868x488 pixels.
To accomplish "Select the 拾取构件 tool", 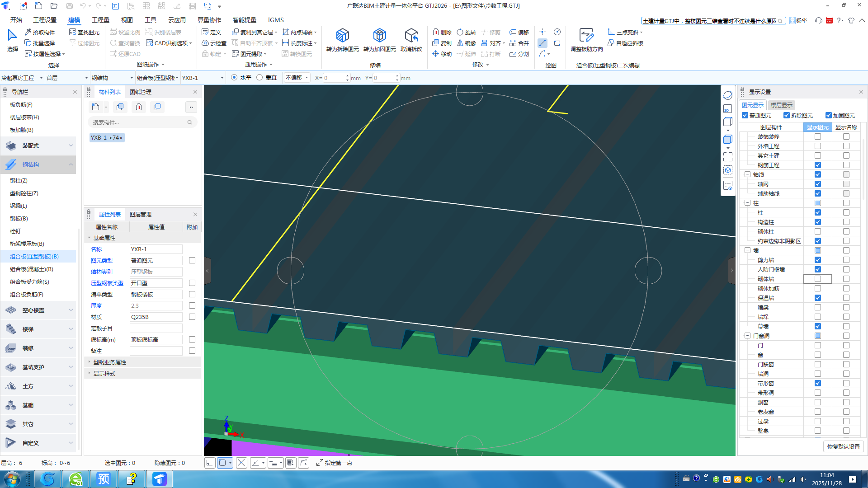I will coord(40,32).
